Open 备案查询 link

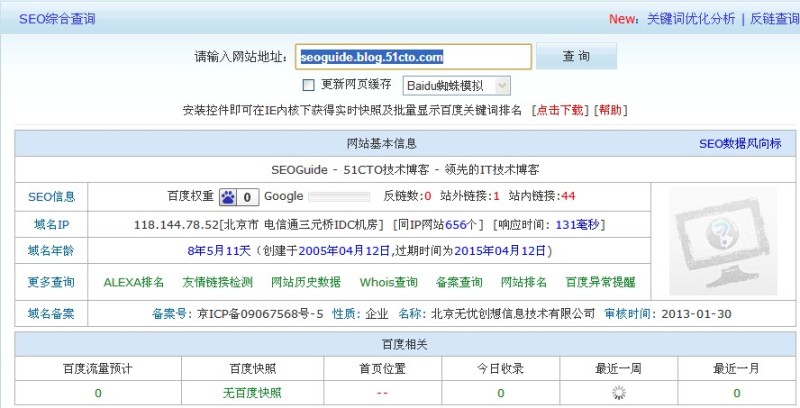point(459,282)
